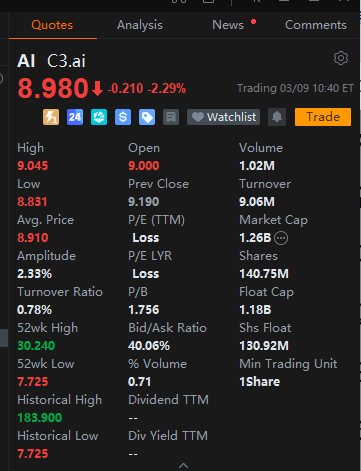Image resolution: width=361 pixels, height=471 pixels.
Task: Click the Bid/Ask Ratio value 40.06%
Action: (149, 346)
